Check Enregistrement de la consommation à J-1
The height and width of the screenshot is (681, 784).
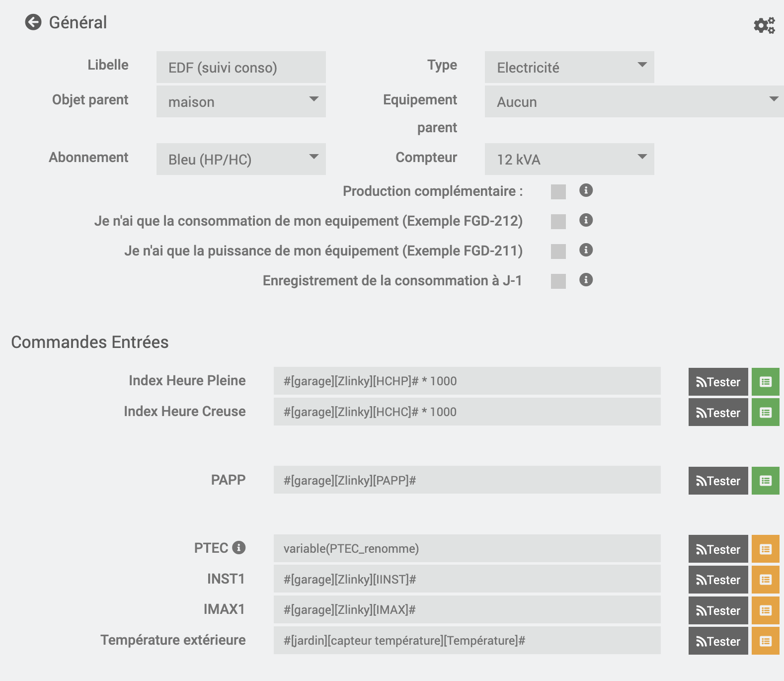point(558,281)
